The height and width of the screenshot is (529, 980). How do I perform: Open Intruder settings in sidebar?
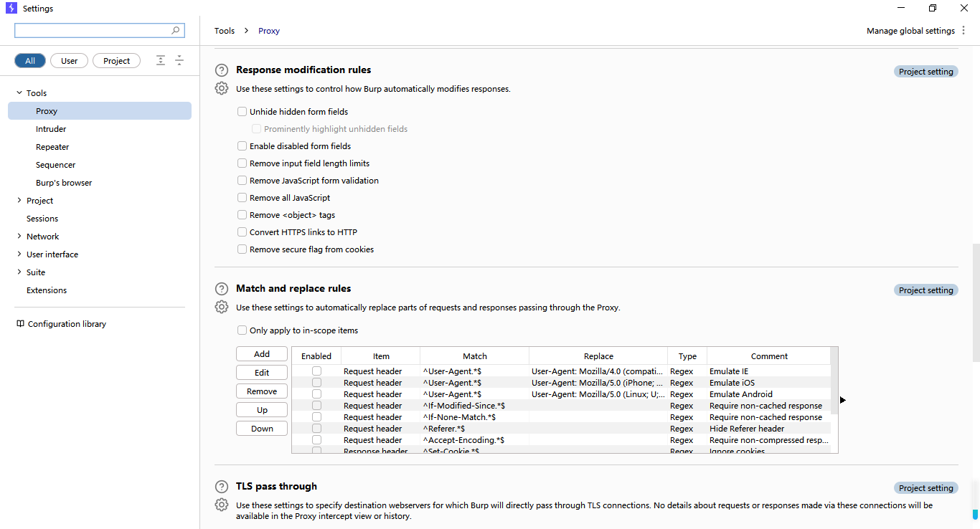click(x=51, y=129)
